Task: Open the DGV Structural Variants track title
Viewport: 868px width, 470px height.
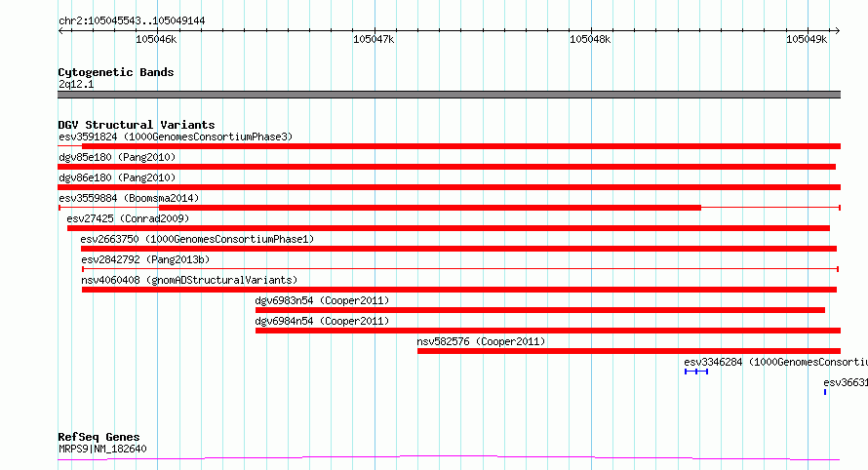Action: coord(137,125)
